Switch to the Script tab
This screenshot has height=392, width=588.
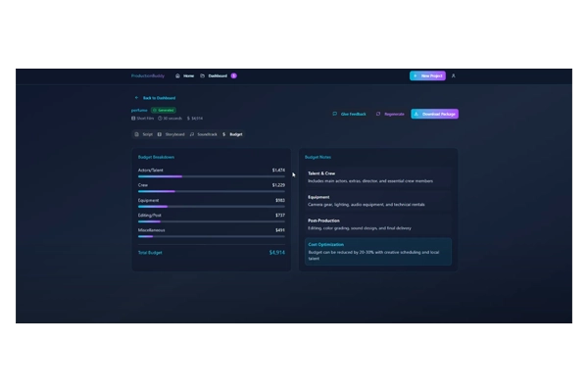(x=143, y=133)
